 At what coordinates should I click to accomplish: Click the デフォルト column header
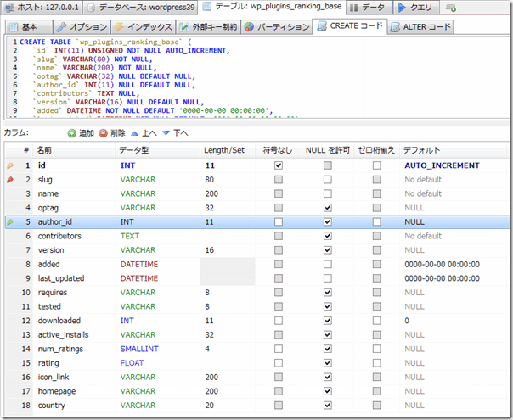pyautogui.click(x=454, y=150)
